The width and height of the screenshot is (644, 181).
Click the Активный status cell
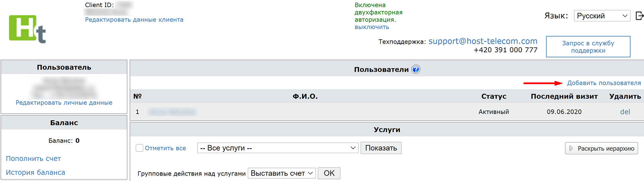494,112
